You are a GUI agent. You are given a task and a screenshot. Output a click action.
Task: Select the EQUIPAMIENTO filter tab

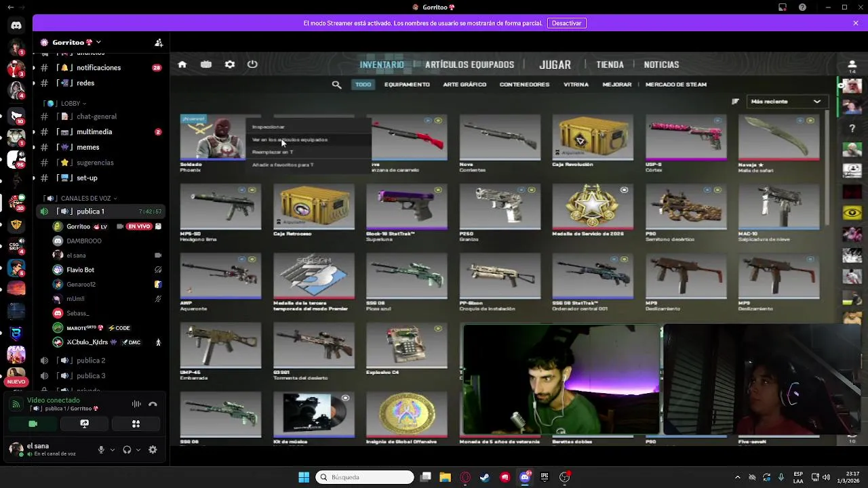(x=407, y=85)
